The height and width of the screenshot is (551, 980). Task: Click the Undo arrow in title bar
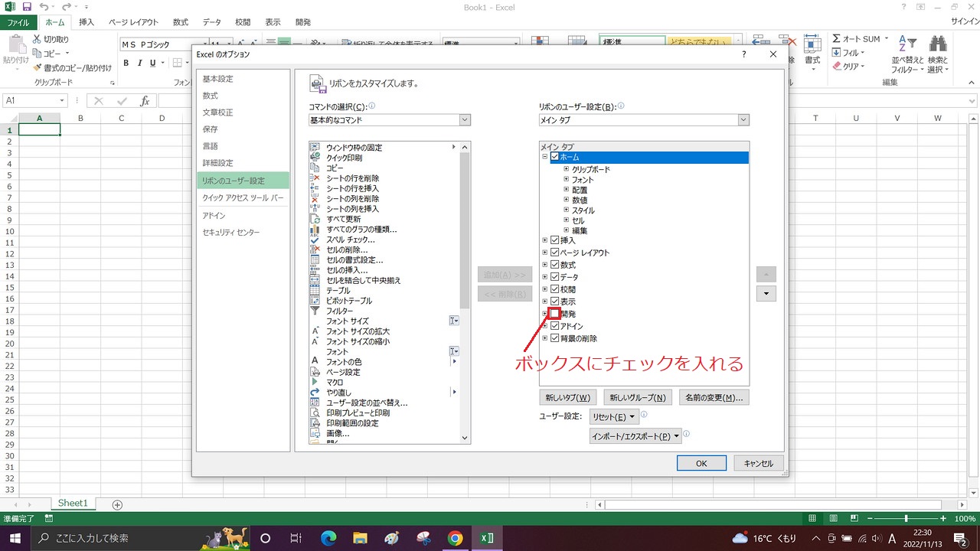click(44, 7)
